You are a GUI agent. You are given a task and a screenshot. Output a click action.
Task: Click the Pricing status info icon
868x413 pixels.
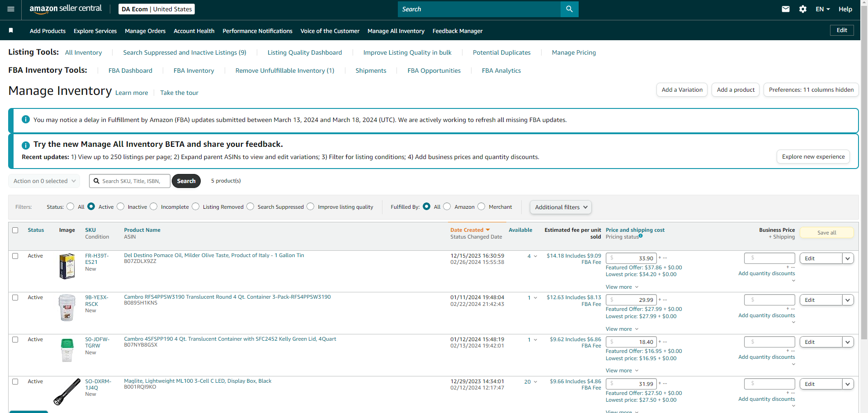pos(641,235)
